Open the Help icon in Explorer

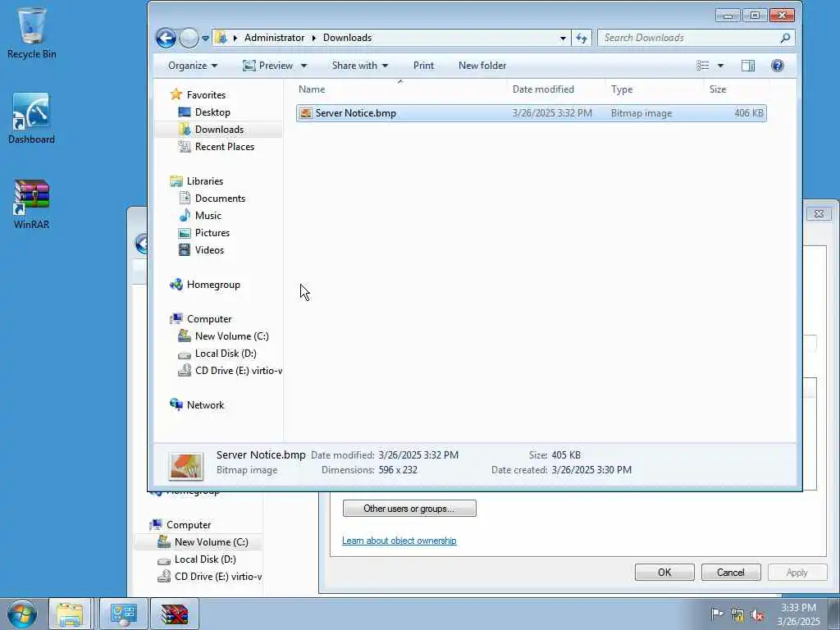point(778,66)
